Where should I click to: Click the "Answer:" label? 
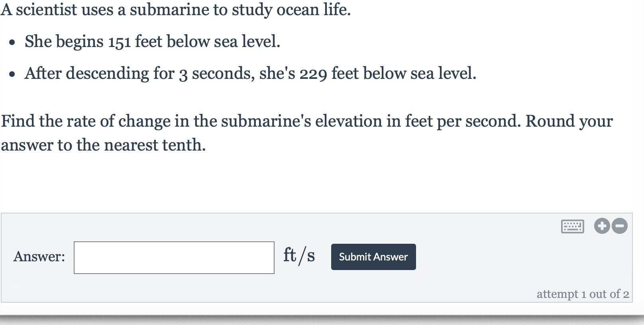[39, 256]
